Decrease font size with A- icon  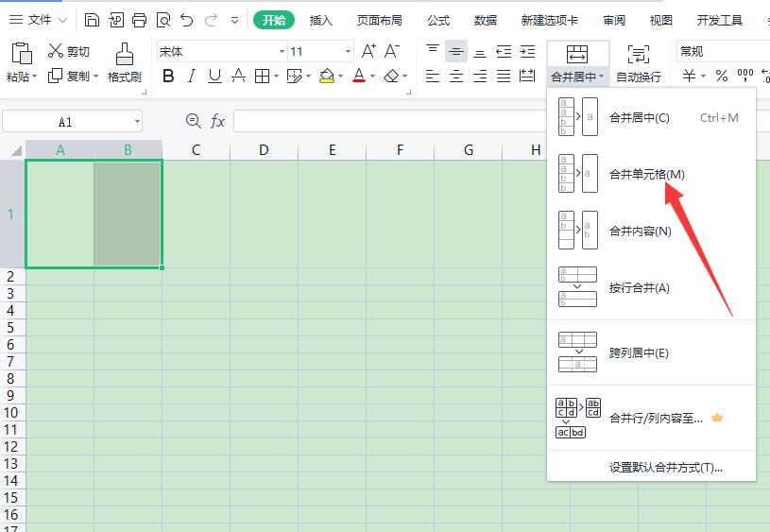coord(392,51)
